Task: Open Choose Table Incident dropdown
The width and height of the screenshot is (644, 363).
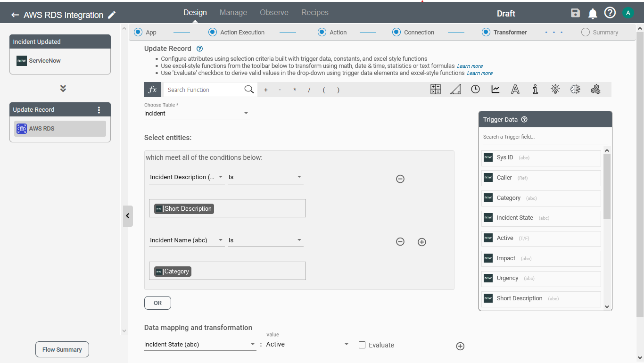Action: (197, 114)
